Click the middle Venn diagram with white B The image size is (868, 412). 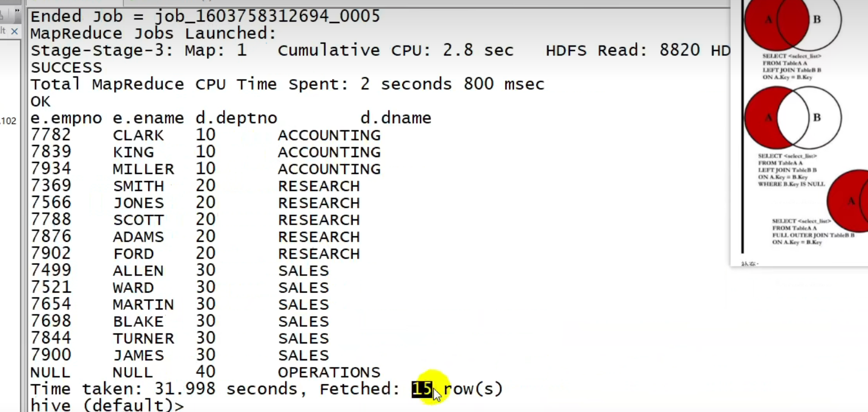pos(792,117)
